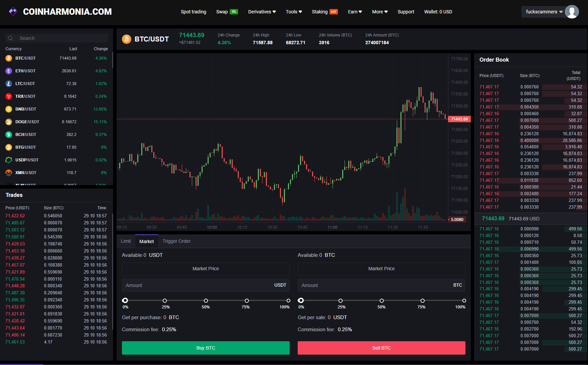
Task: Set sell slider to 25%
Action: pyautogui.click(x=341, y=301)
